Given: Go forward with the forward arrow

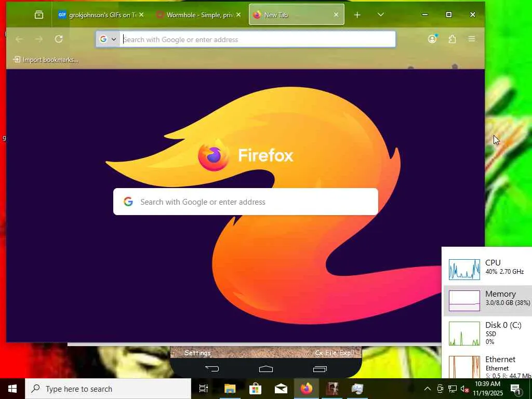Looking at the screenshot, I should pyautogui.click(x=39, y=39).
